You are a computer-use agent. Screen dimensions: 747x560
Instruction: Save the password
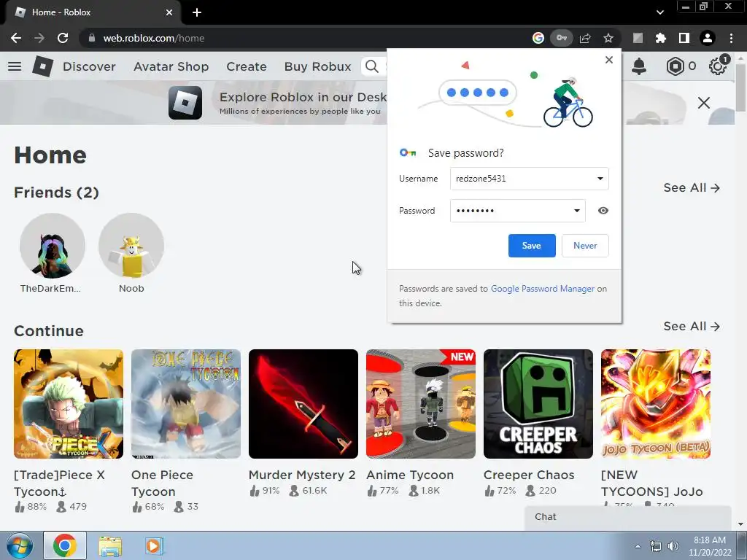coord(532,246)
